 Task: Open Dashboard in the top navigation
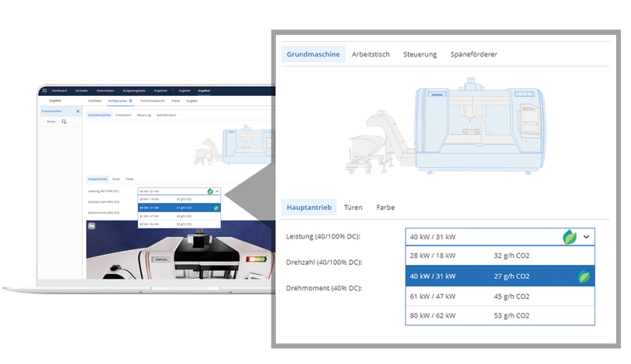pos(60,91)
